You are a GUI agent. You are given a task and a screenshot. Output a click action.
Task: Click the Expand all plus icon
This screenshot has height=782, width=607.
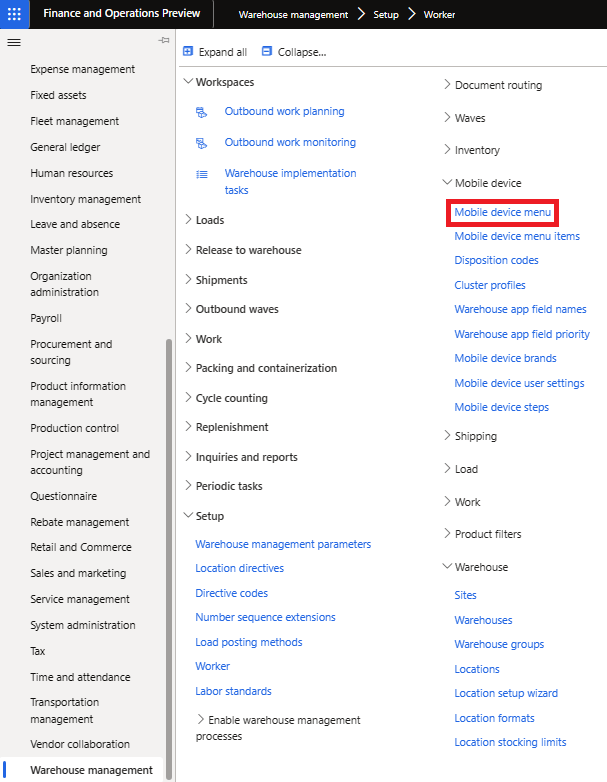(x=188, y=51)
